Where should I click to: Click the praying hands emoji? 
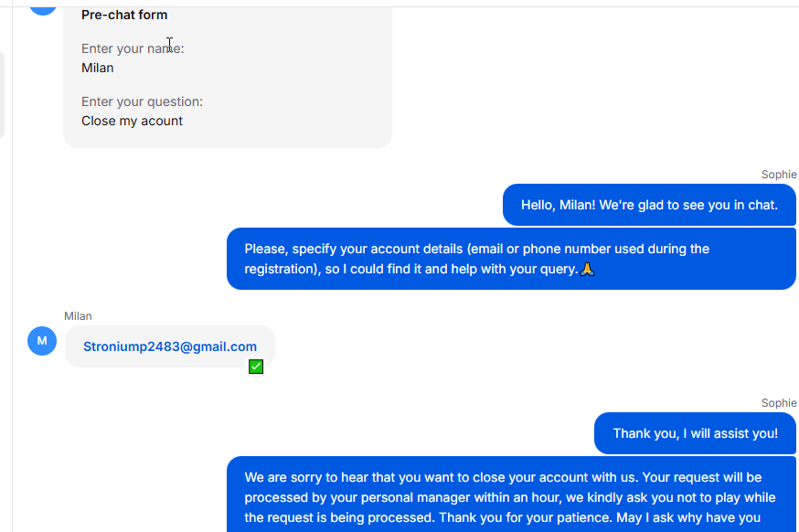click(x=588, y=270)
